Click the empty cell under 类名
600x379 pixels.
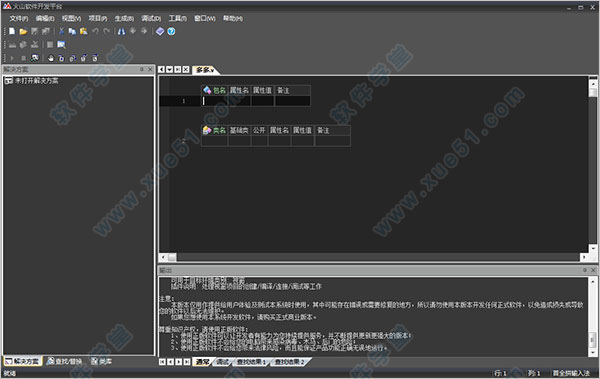(215, 141)
